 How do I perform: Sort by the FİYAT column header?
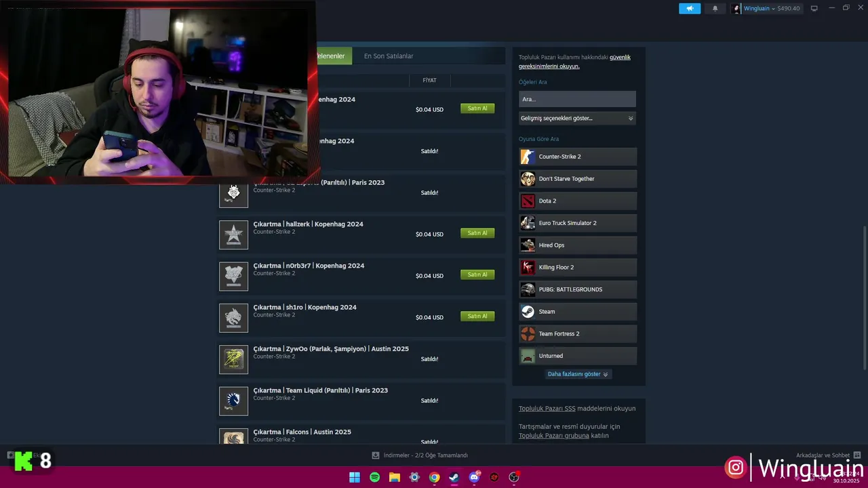429,80
